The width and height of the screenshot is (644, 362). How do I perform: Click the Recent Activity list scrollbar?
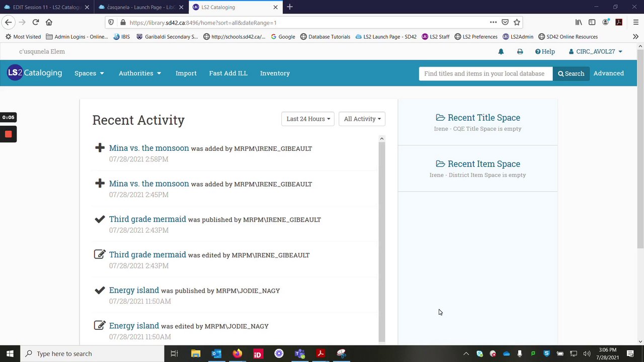click(381, 241)
